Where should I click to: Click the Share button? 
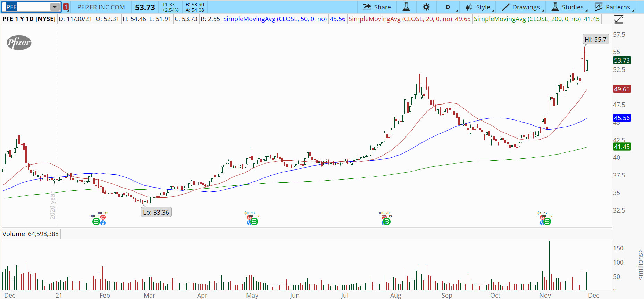[377, 7]
